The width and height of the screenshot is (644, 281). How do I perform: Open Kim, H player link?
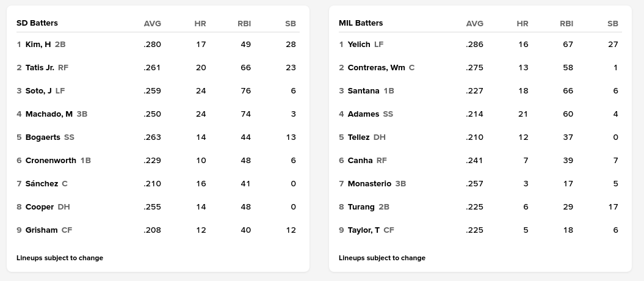click(x=38, y=45)
